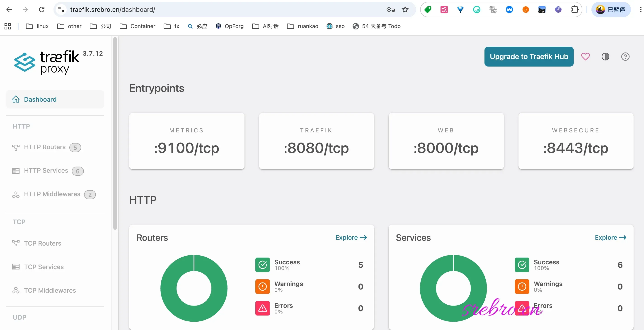Viewport: 644px width, 330px height.
Task: Open the OpForg bookmark
Action: point(229,26)
